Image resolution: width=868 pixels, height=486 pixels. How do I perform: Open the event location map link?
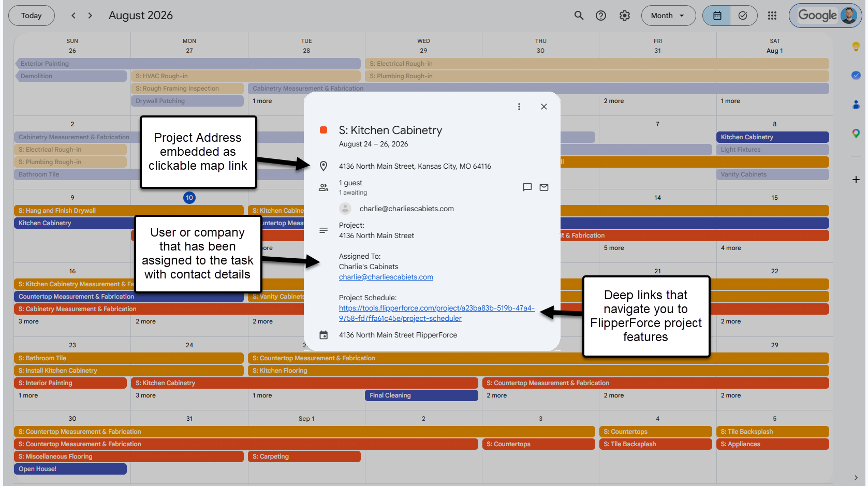415,166
